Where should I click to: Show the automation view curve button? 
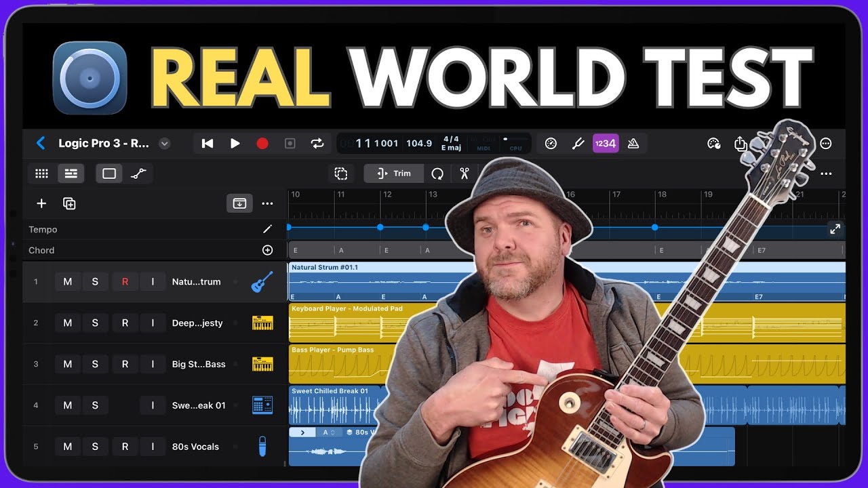click(138, 174)
